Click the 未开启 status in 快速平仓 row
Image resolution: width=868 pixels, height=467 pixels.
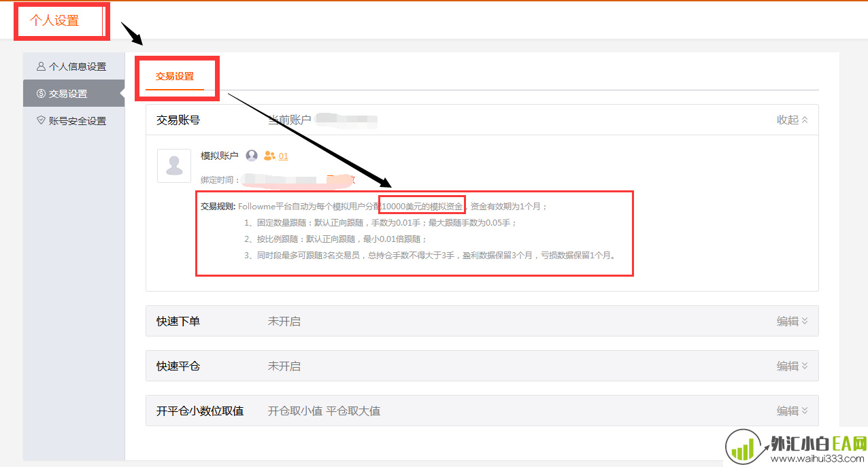tap(284, 366)
